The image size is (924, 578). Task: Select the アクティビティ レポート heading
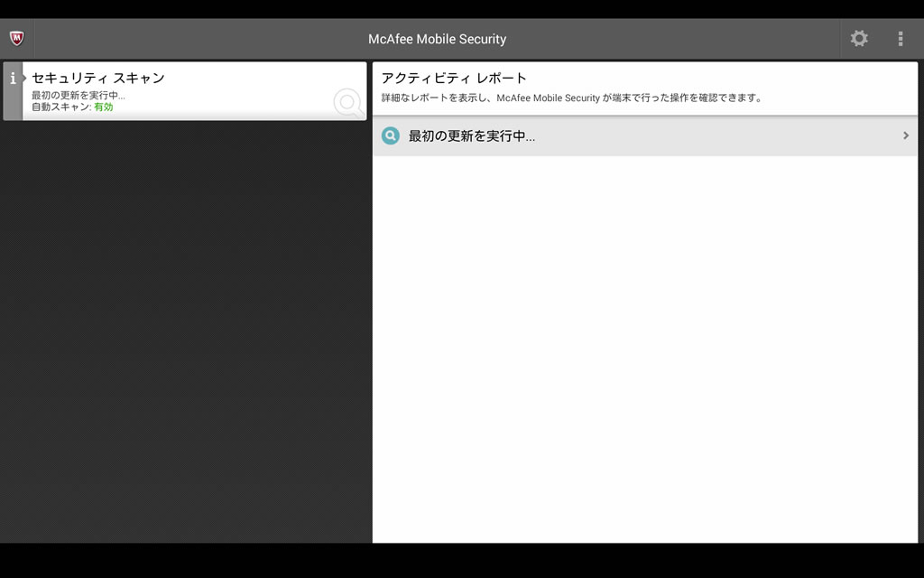(x=454, y=79)
